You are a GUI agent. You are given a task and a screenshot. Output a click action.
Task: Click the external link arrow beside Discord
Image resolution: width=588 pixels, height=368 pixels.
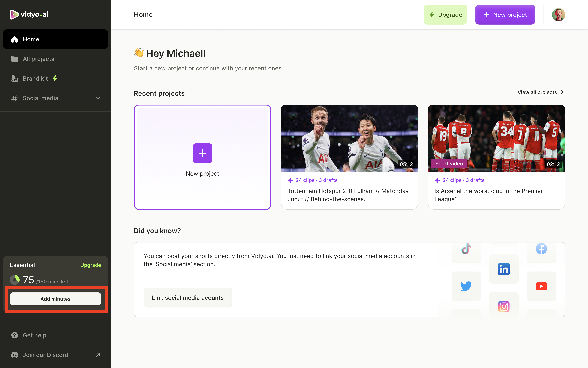98,355
